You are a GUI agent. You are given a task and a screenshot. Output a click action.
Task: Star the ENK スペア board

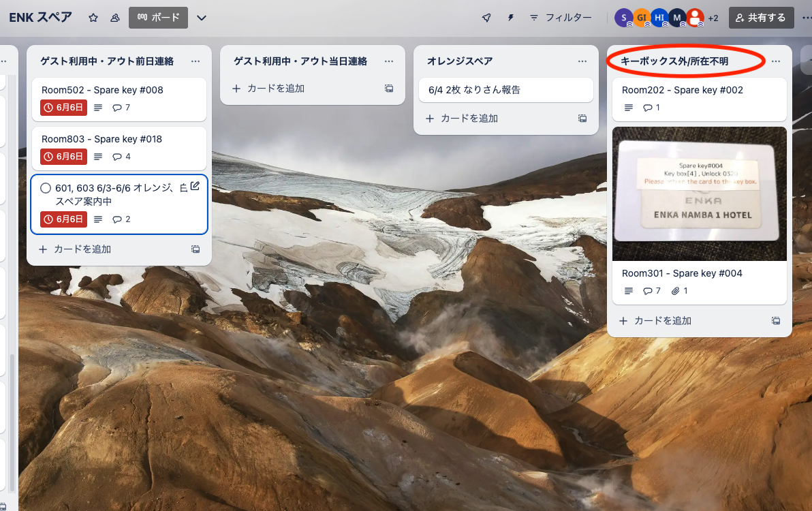coord(93,18)
